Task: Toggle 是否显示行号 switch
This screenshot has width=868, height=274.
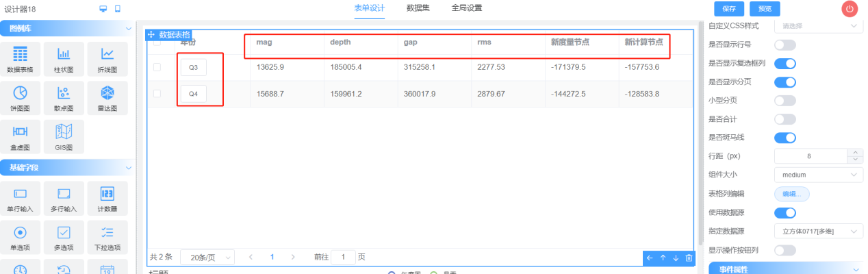Action: [x=785, y=45]
